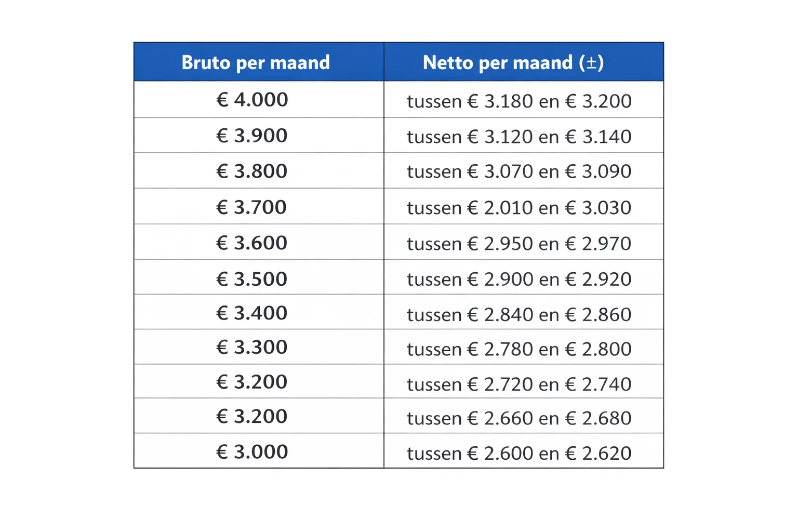Click the € 3.500 bruto cell
798x532 pixels.
[252, 279]
